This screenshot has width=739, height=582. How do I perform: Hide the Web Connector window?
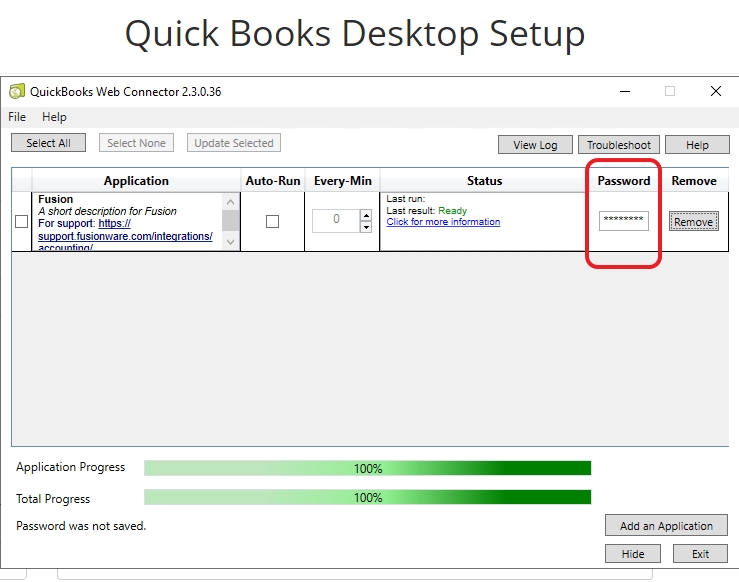632,553
